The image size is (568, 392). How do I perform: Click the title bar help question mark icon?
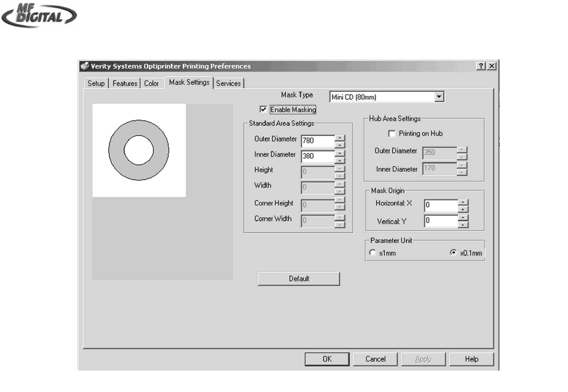tap(481, 66)
